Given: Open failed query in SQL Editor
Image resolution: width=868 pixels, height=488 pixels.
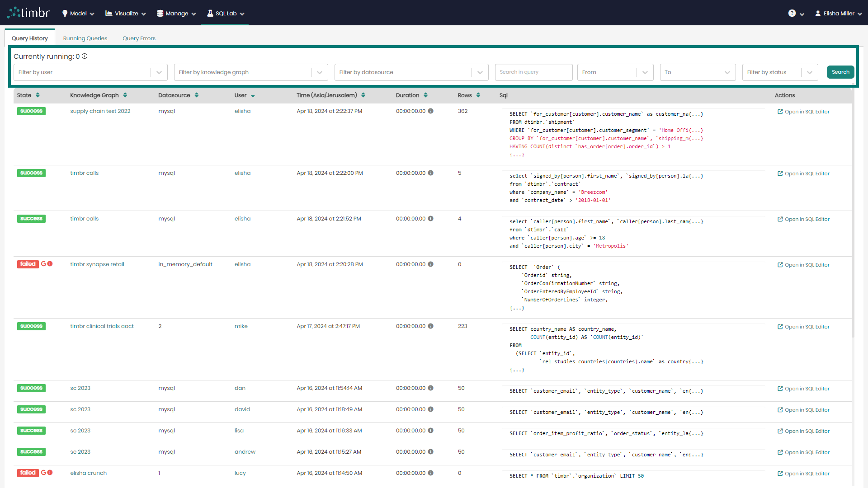Looking at the screenshot, I should point(804,264).
